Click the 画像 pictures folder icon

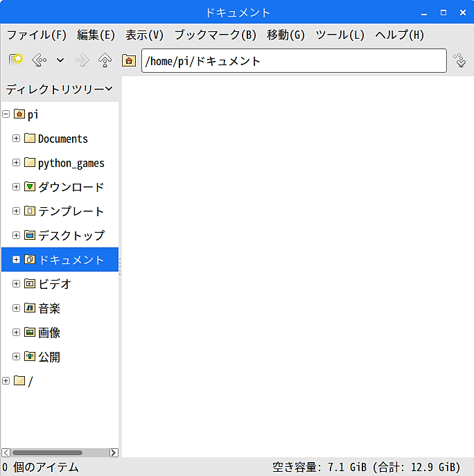click(x=30, y=332)
